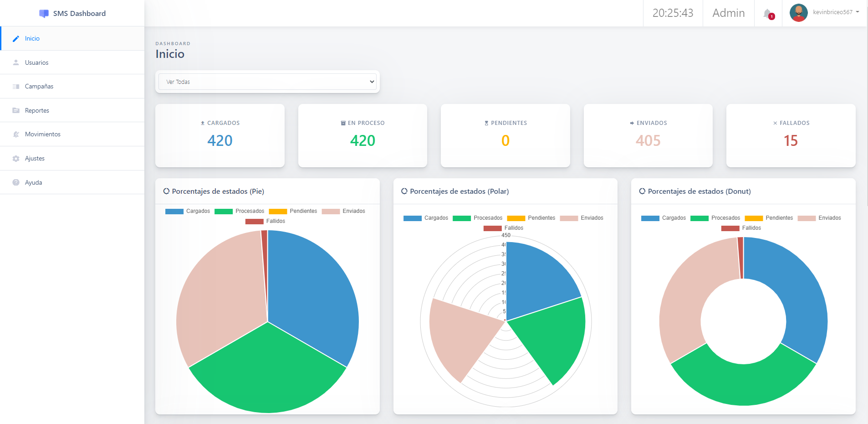Click the EN PROCESO value 420

pyautogui.click(x=363, y=140)
